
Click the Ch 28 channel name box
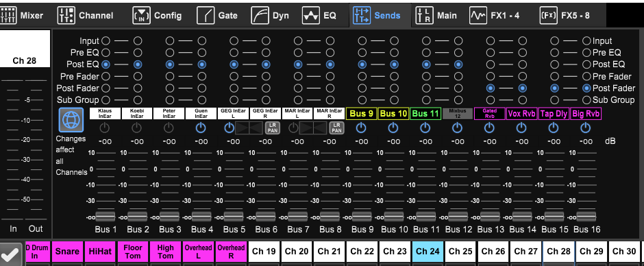[25, 49]
